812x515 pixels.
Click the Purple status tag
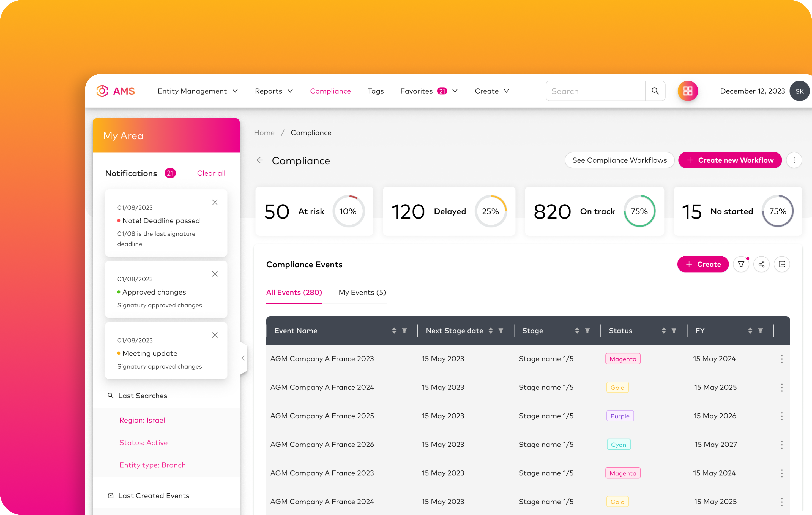(620, 416)
